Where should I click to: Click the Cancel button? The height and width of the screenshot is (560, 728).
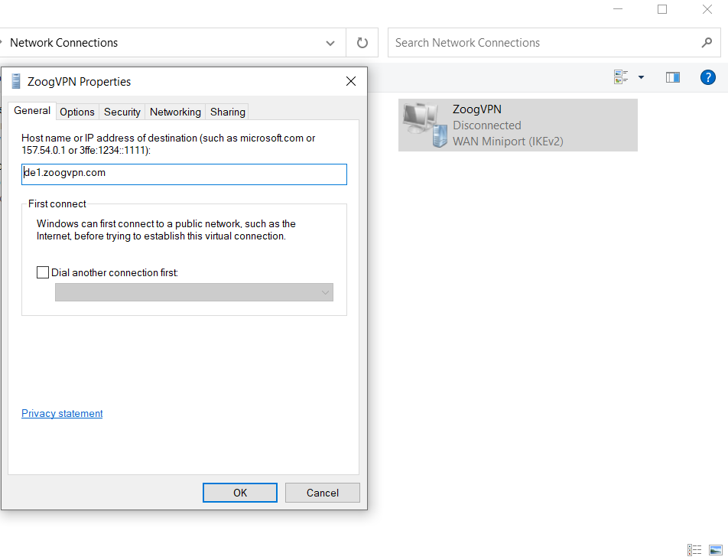click(x=322, y=493)
